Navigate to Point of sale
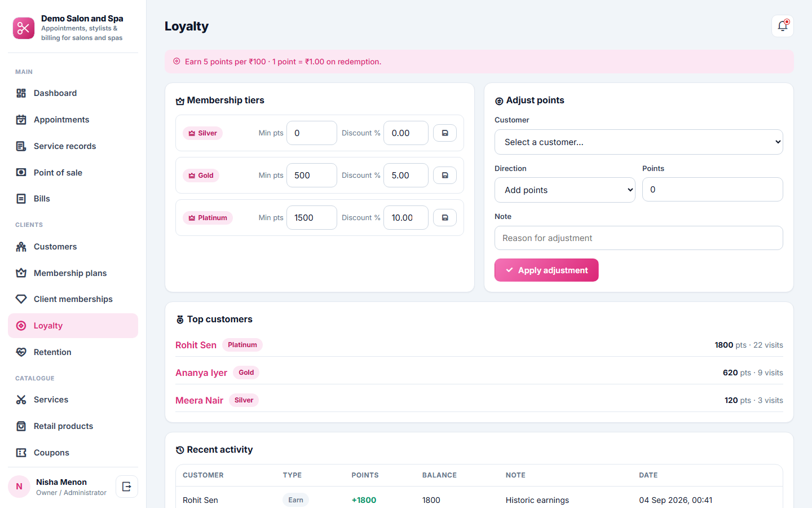 [x=73, y=173]
